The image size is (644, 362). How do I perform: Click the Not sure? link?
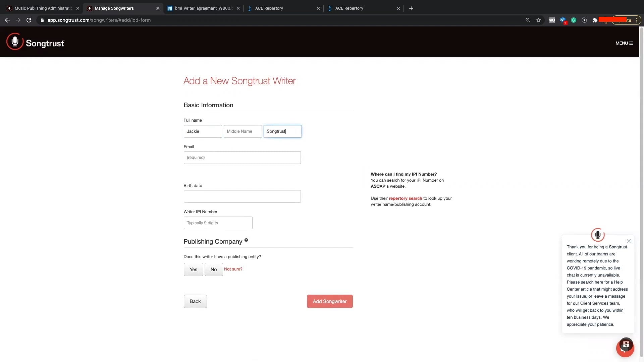(x=233, y=269)
